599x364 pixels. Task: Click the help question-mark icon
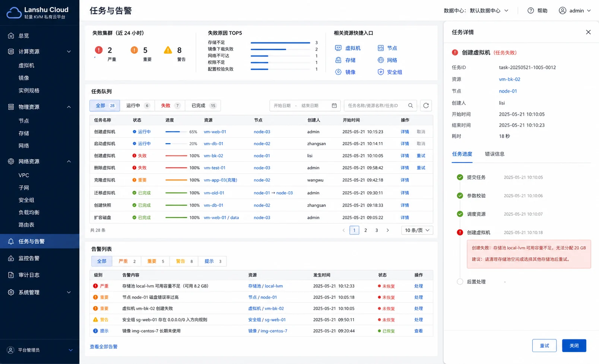pyautogui.click(x=531, y=10)
